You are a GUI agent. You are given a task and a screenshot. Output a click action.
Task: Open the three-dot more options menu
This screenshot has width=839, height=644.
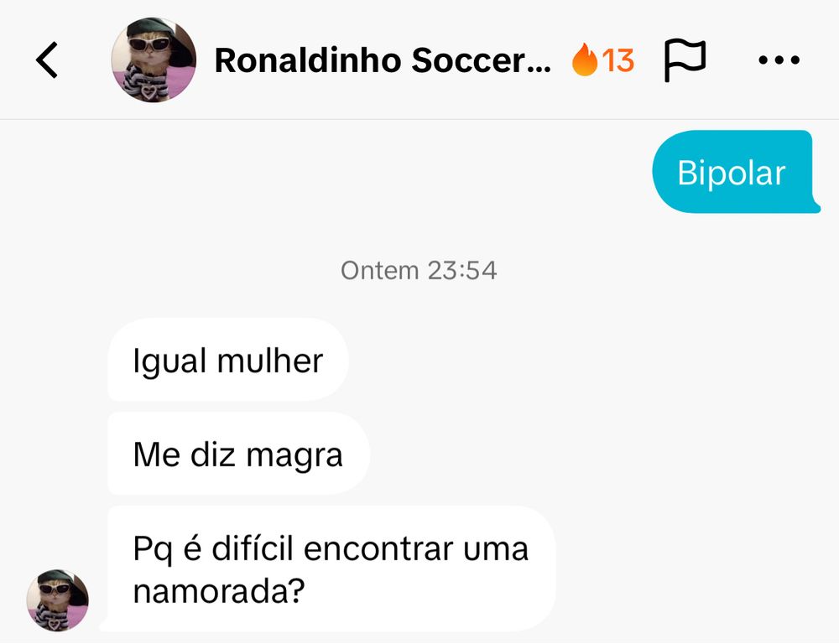coord(779,60)
